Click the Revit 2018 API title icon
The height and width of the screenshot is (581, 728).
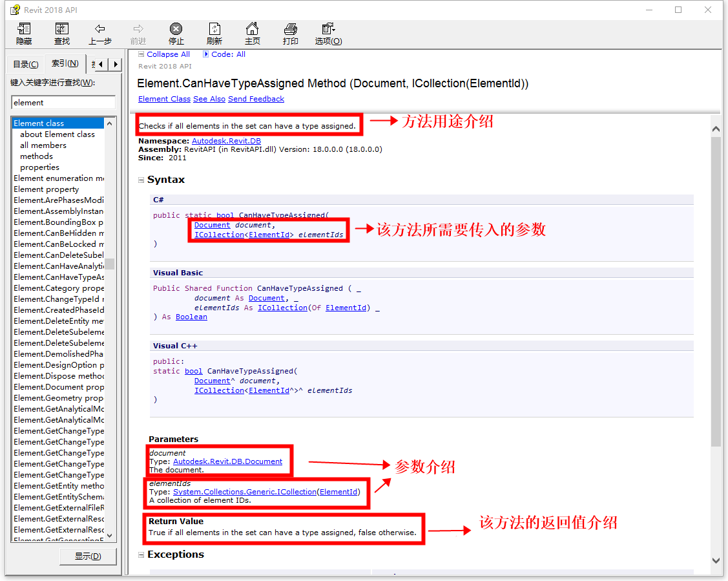click(x=16, y=10)
